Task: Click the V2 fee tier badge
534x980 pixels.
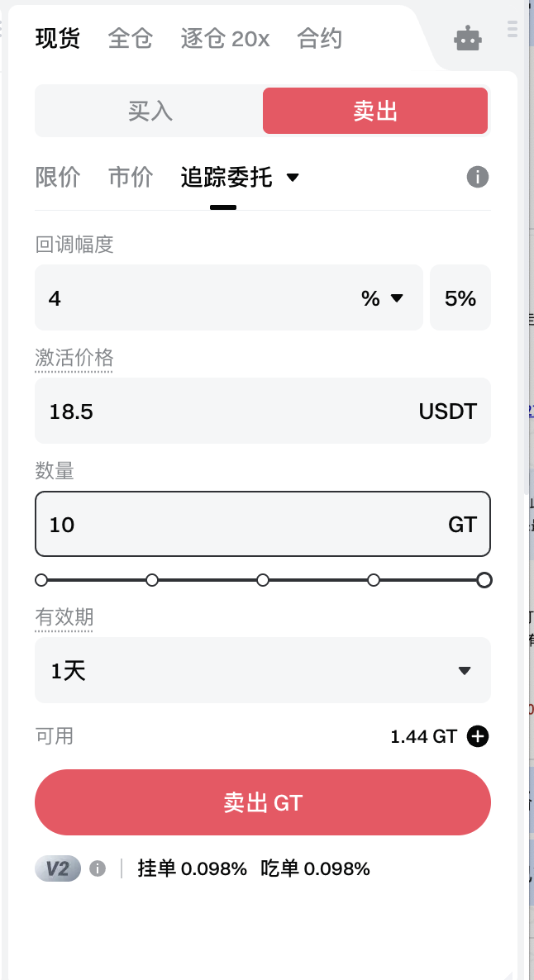Action: (x=58, y=868)
